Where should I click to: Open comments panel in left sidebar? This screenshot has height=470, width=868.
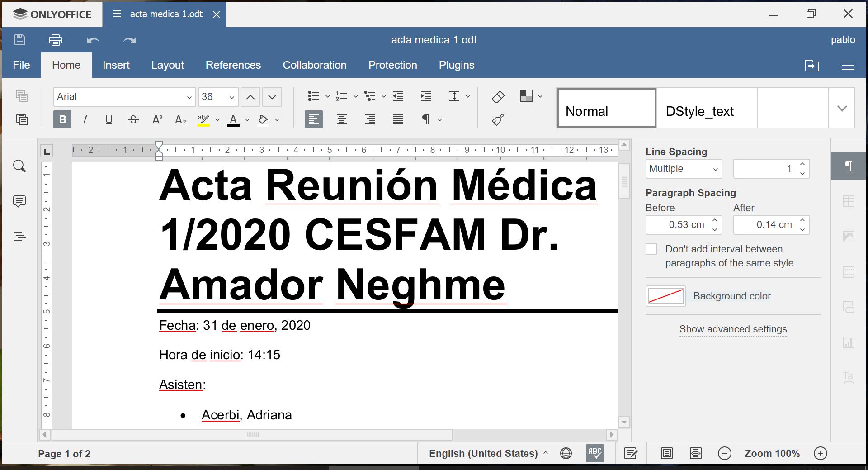(x=19, y=201)
